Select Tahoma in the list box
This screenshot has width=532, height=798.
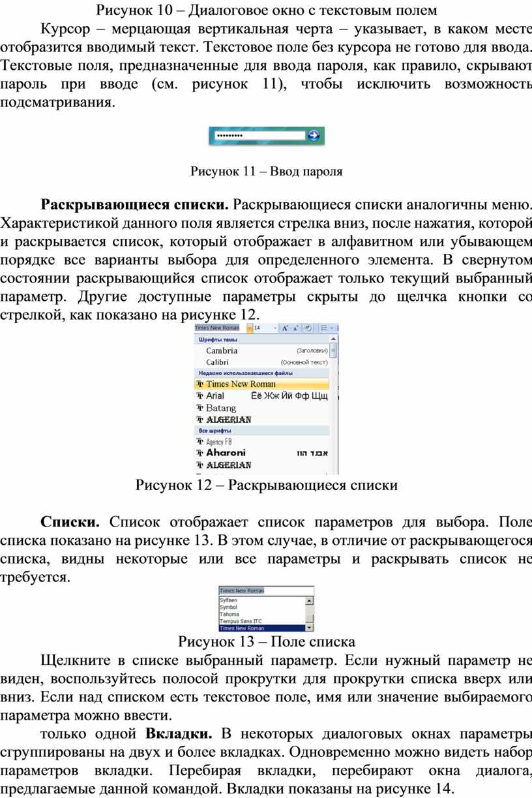261,614
